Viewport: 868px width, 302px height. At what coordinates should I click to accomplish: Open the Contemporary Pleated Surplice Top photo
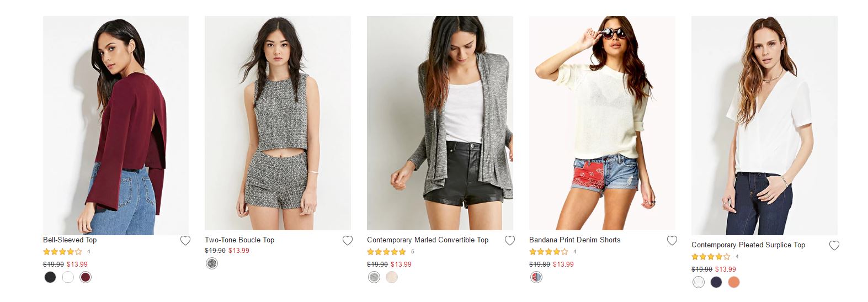(x=764, y=125)
